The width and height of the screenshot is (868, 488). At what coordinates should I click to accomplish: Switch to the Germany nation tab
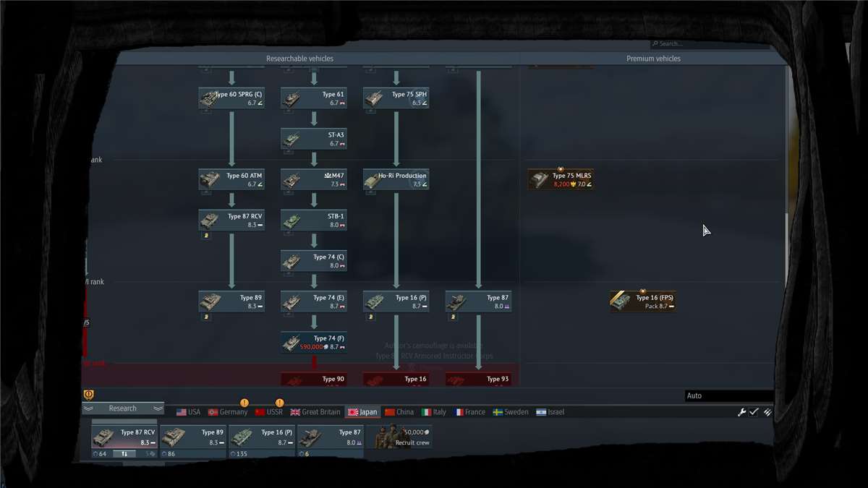pyautogui.click(x=228, y=412)
